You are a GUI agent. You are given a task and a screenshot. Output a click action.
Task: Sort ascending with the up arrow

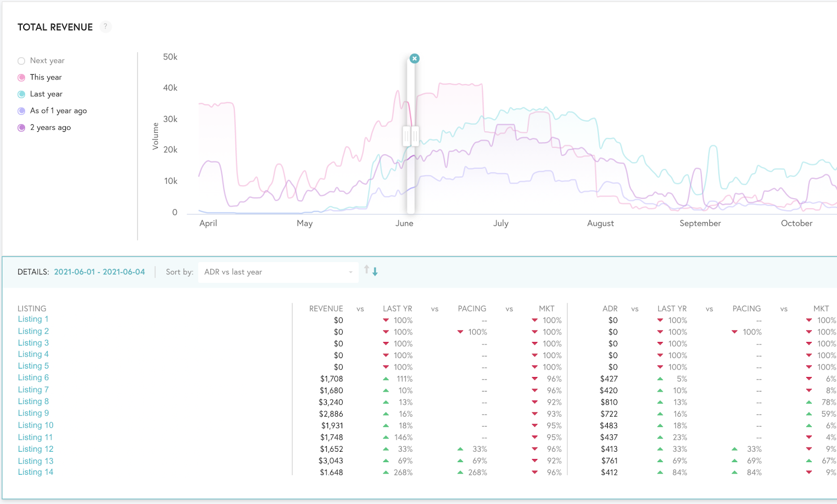click(x=367, y=270)
